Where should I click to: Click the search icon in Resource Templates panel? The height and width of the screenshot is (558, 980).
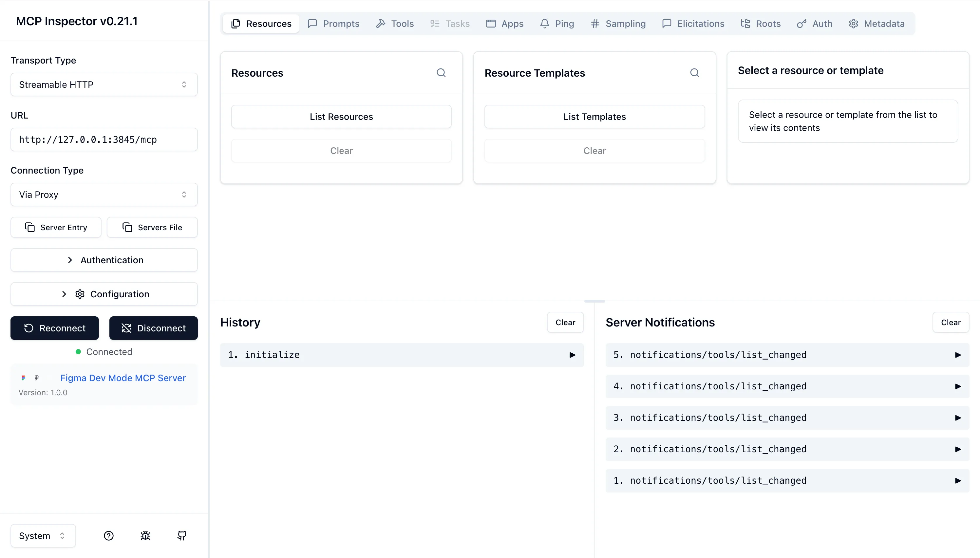(x=694, y=73)
